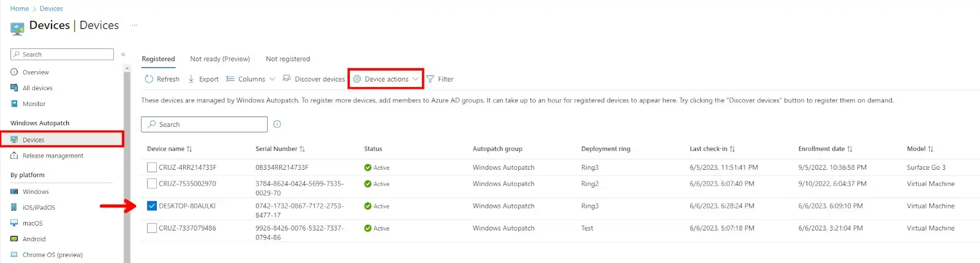Click the Overview info icon in sidebar
This screenshot has height=263, width=980.
(x=14, y=72)
